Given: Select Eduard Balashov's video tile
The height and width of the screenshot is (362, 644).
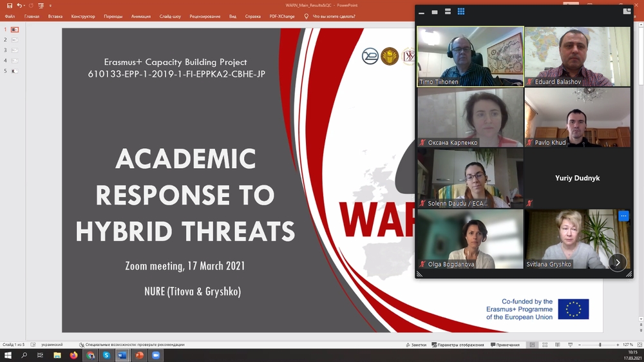Looking at the screenshot, I should (578, 56).
